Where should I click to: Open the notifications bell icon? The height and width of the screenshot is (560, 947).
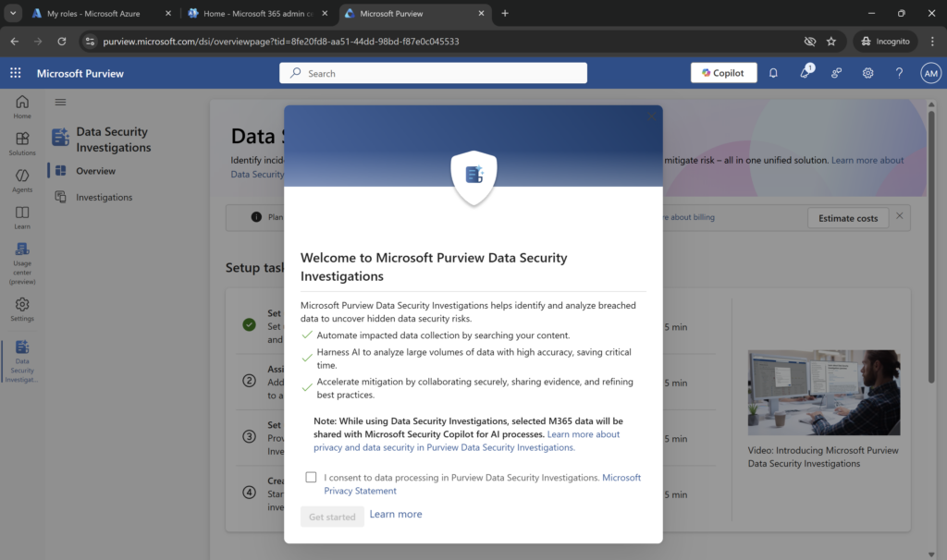[774, 73]
